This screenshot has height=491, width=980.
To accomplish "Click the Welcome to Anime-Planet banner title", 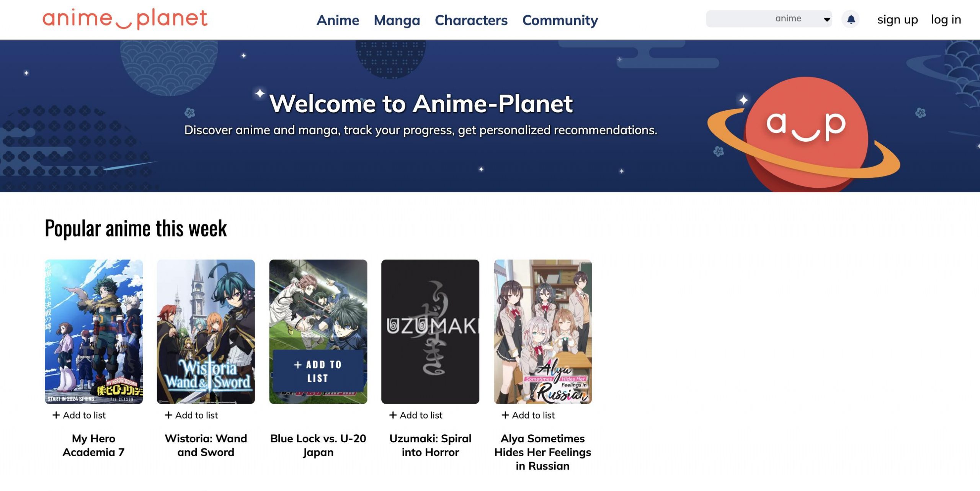I will point(421,103).
